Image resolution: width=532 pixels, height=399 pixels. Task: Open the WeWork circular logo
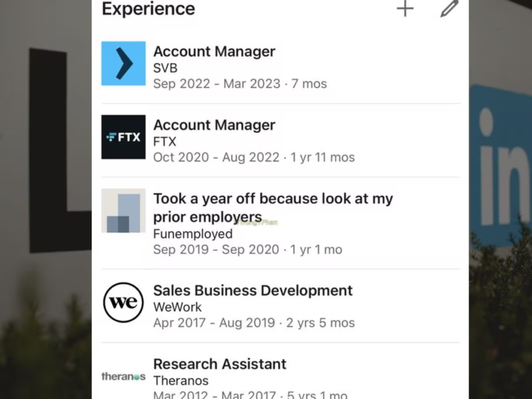click(123, 302)
